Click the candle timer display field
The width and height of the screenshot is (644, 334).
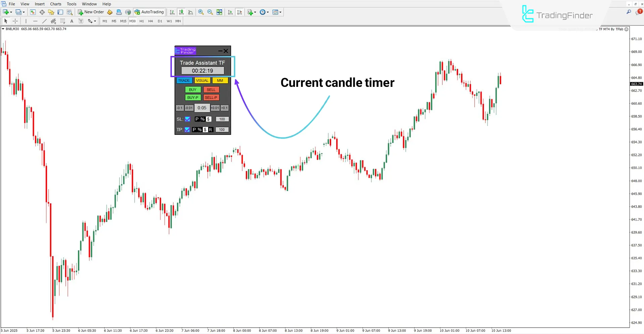[x=202, y=70]
